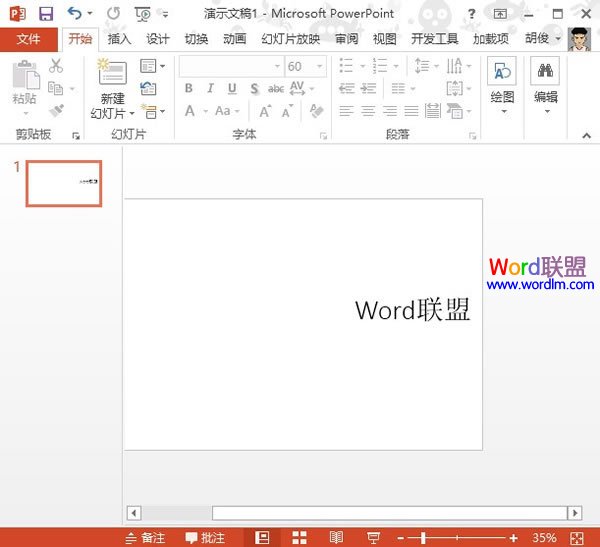The image size is (600, 547).
Task: Open the Paragraph dialog launcher
Action: [473, 136]
